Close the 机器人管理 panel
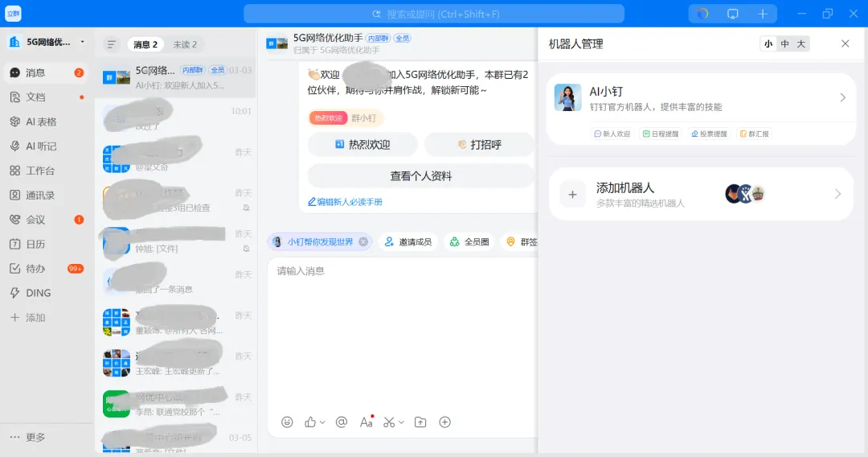Viewport: 868px width, 457px height. [845, 43]
